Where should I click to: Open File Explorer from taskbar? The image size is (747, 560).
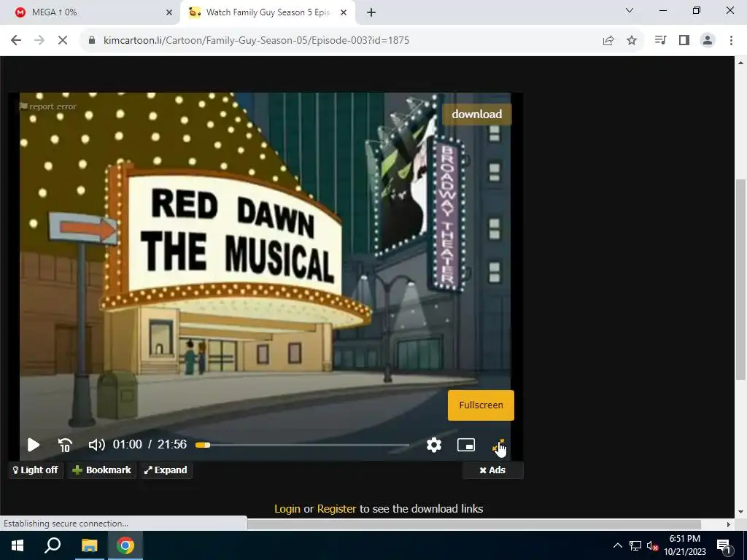coord(89,545)
